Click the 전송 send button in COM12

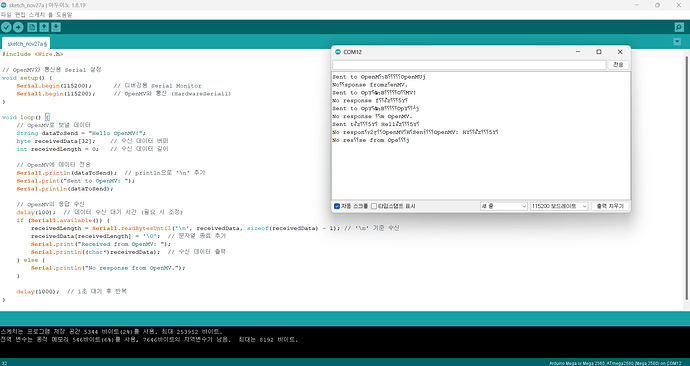click(x=618, y=65)
